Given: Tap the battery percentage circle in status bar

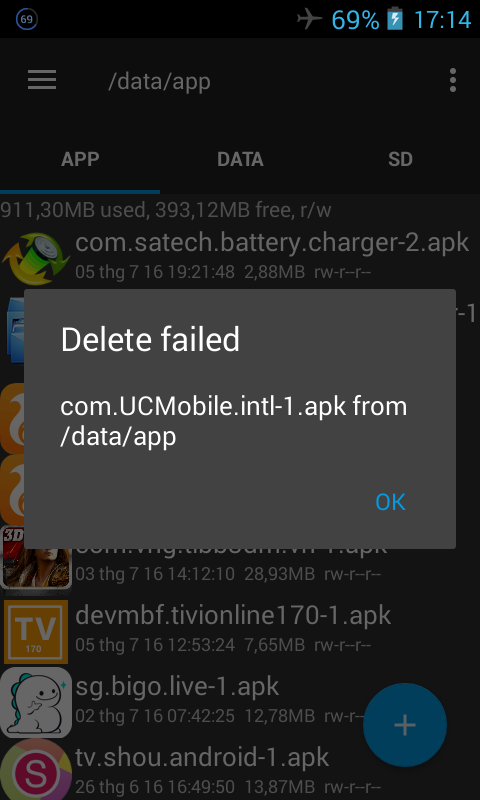Looking at the screenshot, I should click(x=27, y=19).
